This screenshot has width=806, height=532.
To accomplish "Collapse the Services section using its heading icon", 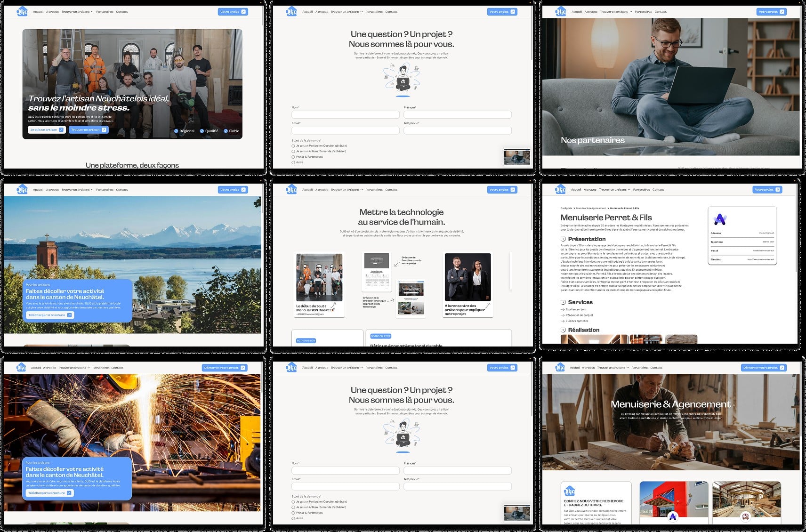I will tap(563, 302).
